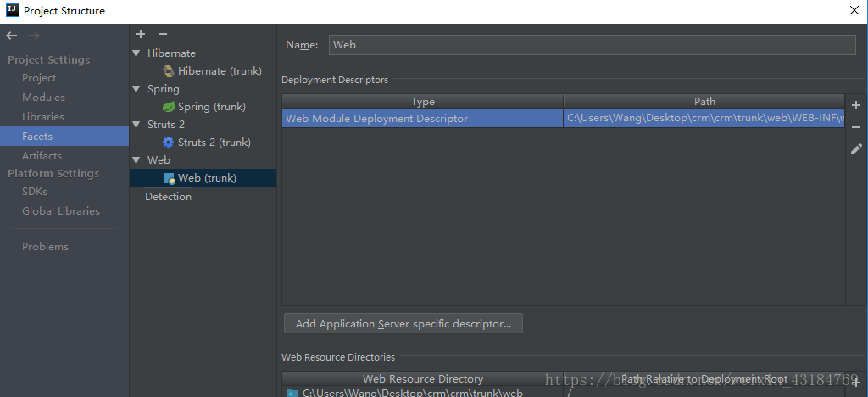Select the Spring group node
868x397 pixels.
tap(164, 89)
